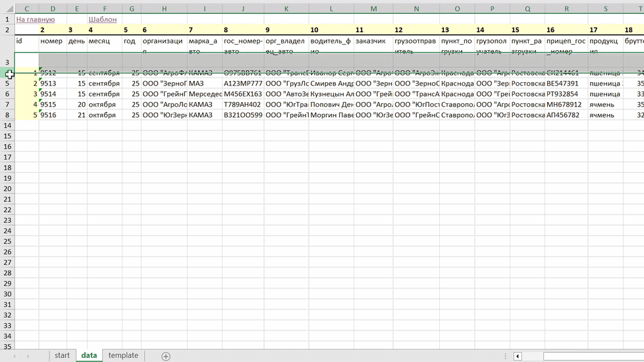
Task: Follow the 'На главную' link
Action: pos(36,19)
